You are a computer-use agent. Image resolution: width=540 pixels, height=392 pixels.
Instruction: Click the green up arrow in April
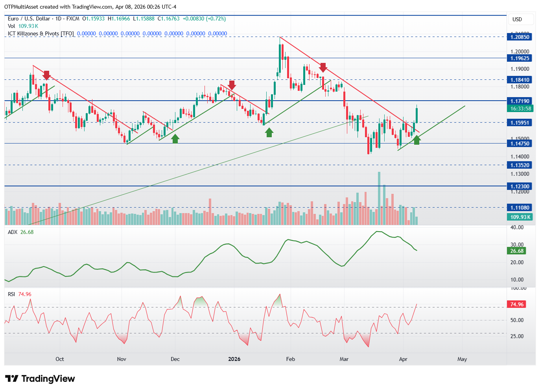[x=417, y=140]
